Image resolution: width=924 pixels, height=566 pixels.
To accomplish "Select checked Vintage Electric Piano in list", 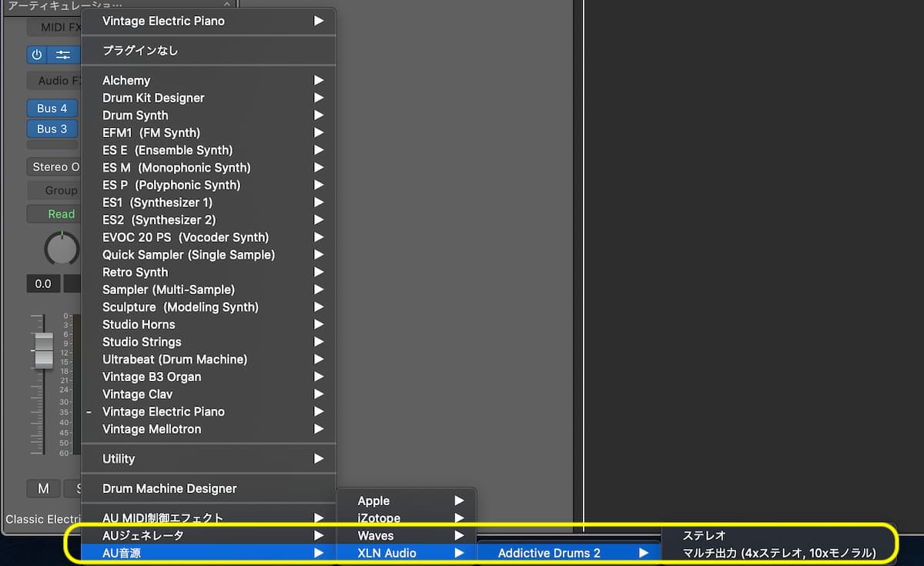I will coord(209,411).
